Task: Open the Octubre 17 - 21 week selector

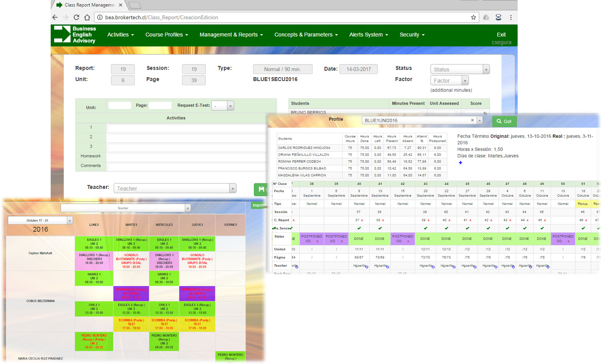Action: pyautogui.click(x=40, y=220)
